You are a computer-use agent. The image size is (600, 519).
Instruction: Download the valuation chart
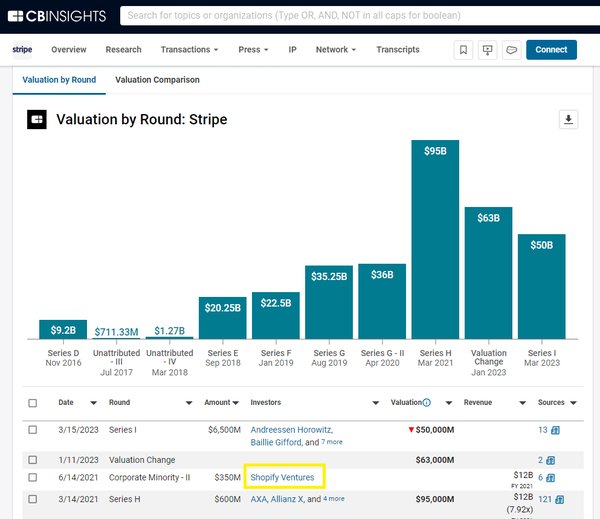tap(568, 119)
